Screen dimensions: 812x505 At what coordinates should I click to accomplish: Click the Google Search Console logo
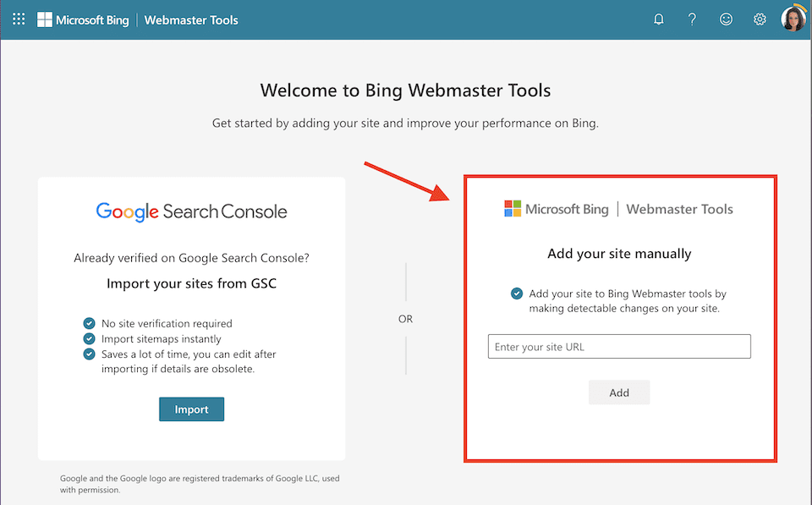click(191, 212)
